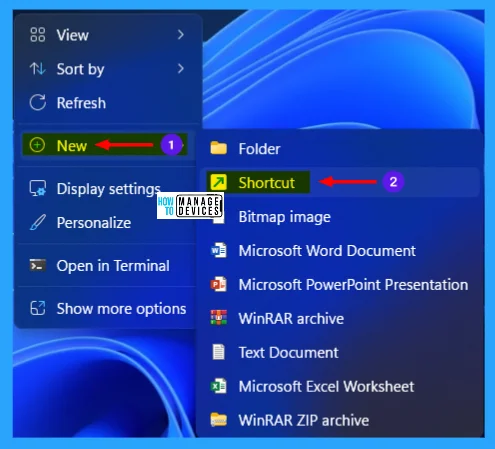495x449 pixels.
Task: Choose Refresh from the context menu
Action: 107,103
